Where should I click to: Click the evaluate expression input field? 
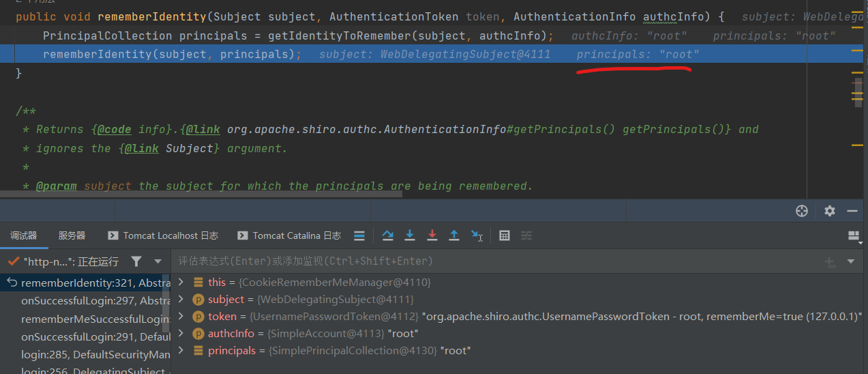pos(477,261)
